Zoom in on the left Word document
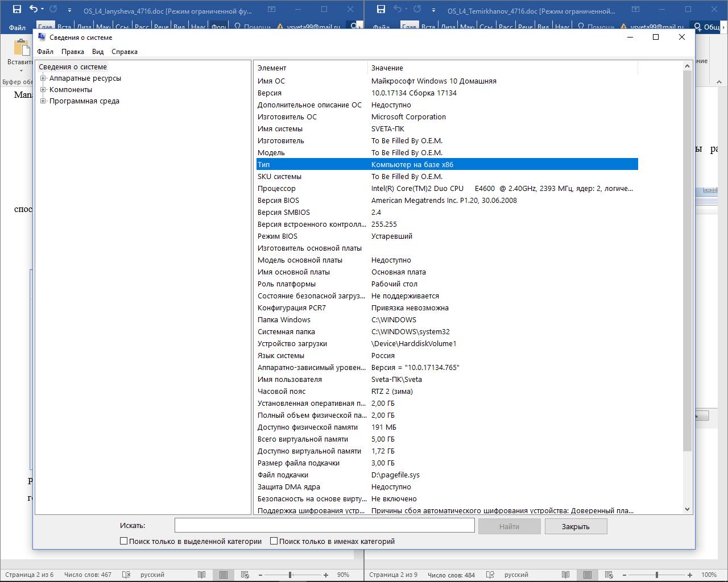This screenshot has height=582, width=728. pos(326,575)
